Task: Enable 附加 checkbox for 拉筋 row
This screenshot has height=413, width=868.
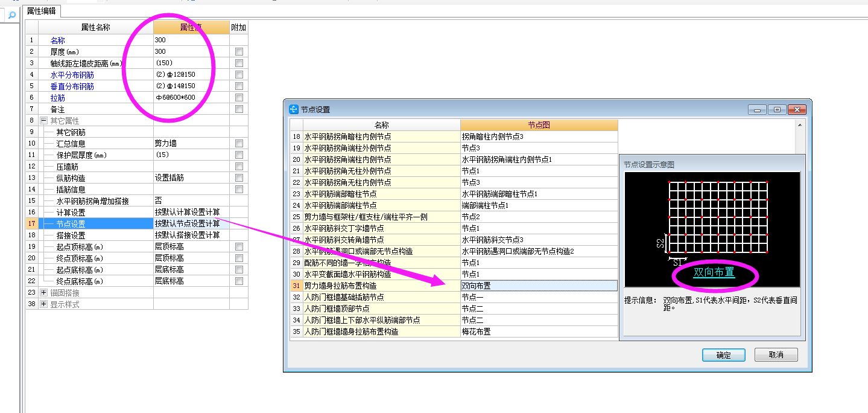Action: [x=239, y=97]
